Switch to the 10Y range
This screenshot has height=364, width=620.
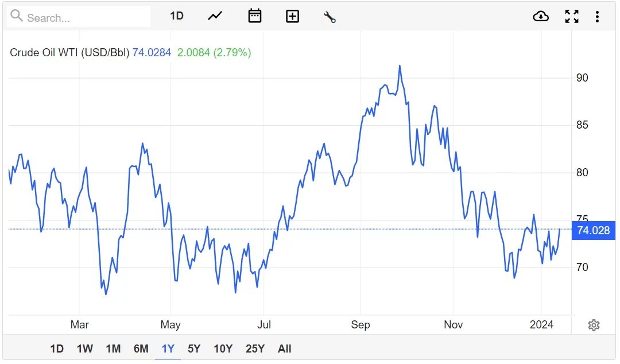(x=223, y=348)
